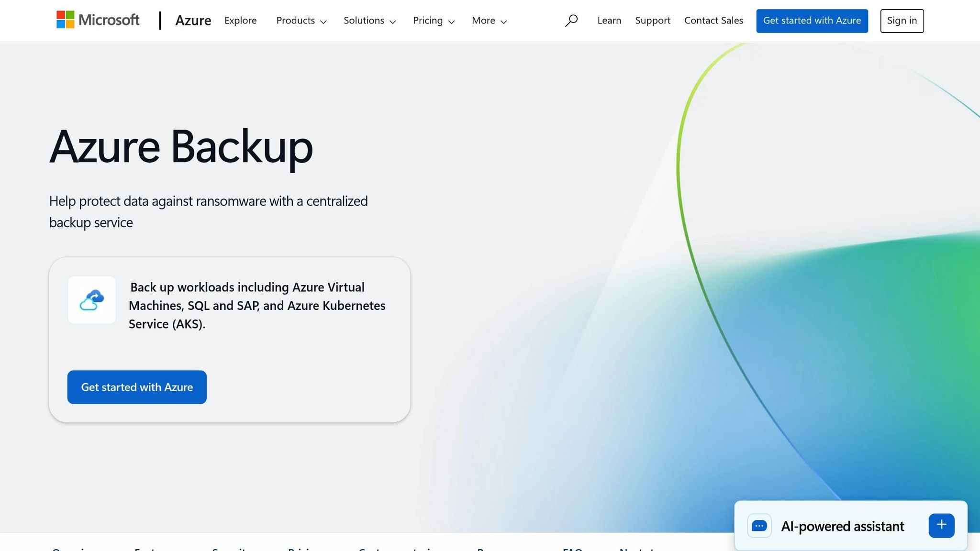Expand the Pricing navigation dropdown
Viewport: 980px width, 551px height.
(x=434, y=21)
